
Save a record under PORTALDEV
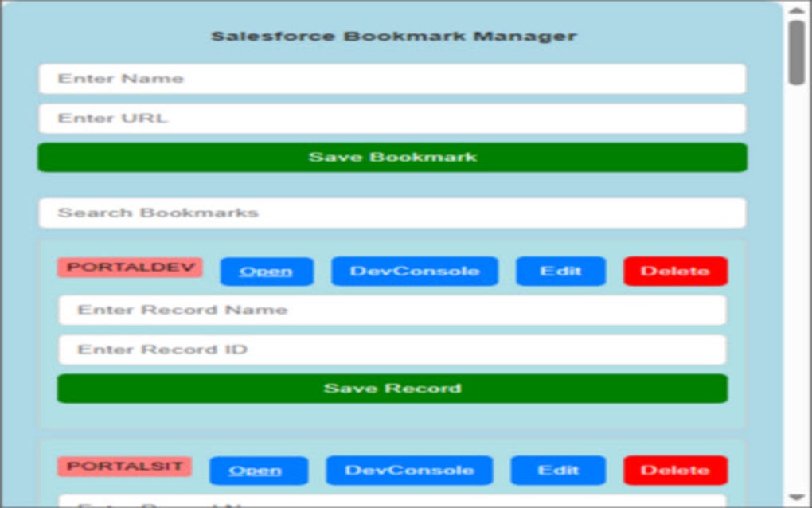click(392, 388)
